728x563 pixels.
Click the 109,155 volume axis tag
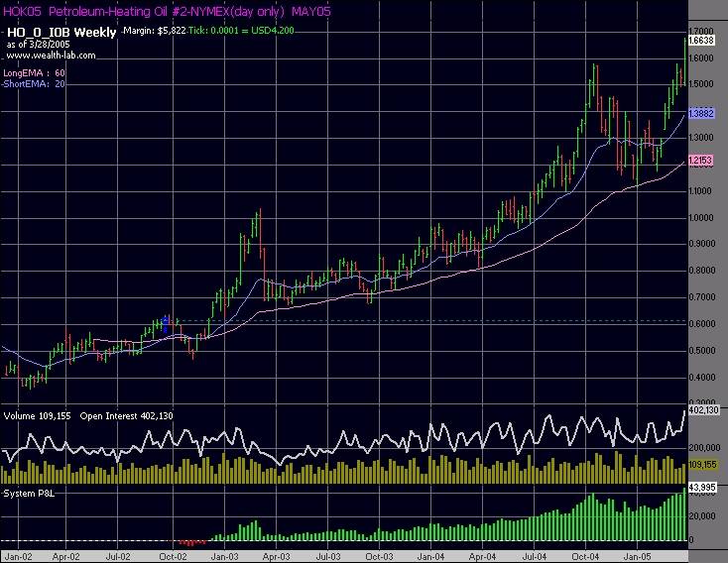point(703,465)
